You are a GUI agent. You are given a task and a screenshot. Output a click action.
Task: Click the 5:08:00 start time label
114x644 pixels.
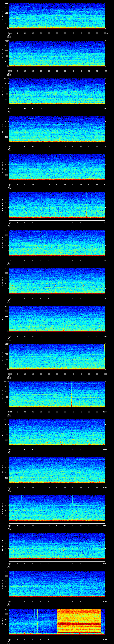9,374
